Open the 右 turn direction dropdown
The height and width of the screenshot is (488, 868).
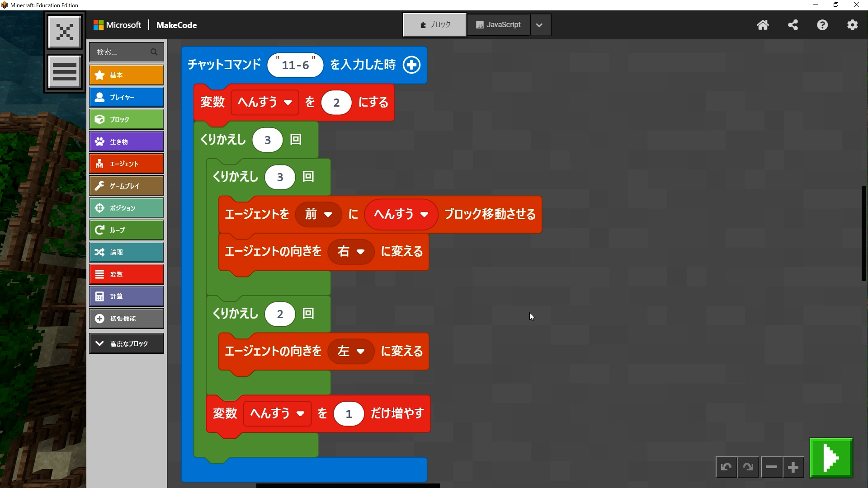tap(351, 252)
